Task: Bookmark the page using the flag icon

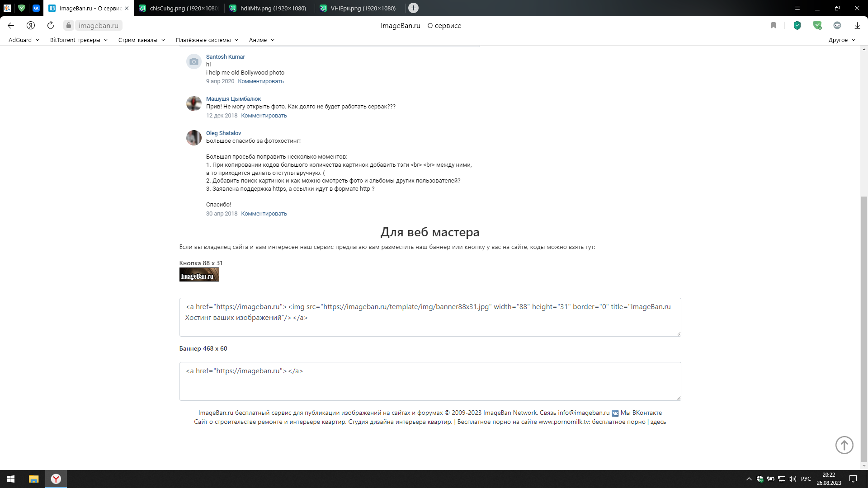Action: 773,25
